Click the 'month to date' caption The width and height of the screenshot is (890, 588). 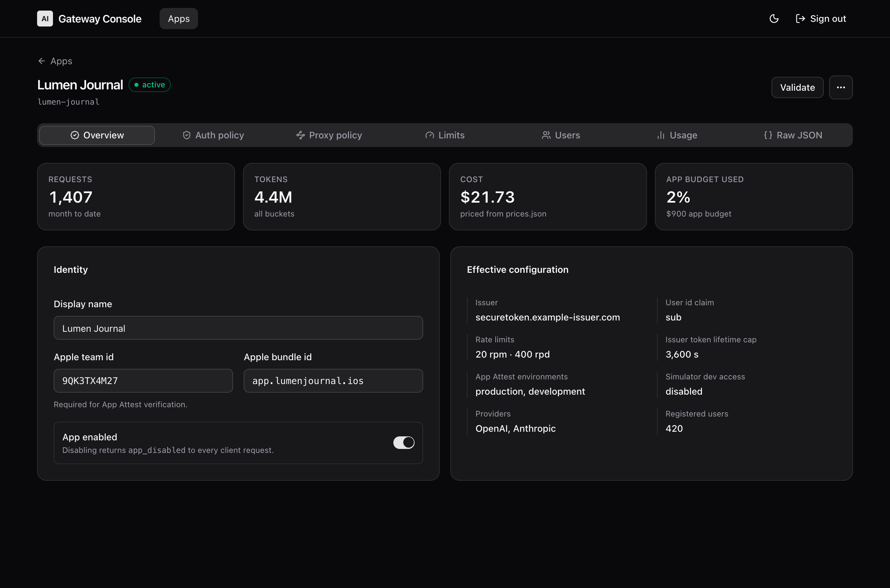[74, 214]
